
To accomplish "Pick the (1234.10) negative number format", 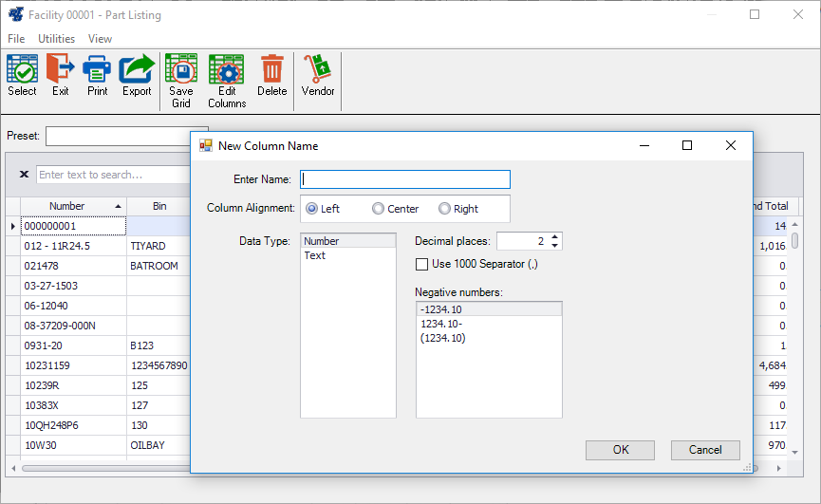I will (x=443, y=338).
